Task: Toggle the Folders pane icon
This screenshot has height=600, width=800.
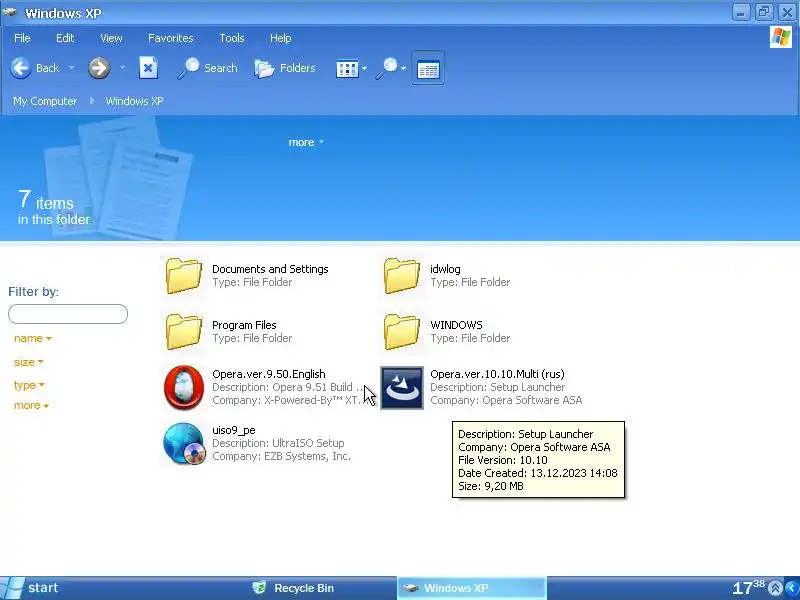Action: (264, 68)
